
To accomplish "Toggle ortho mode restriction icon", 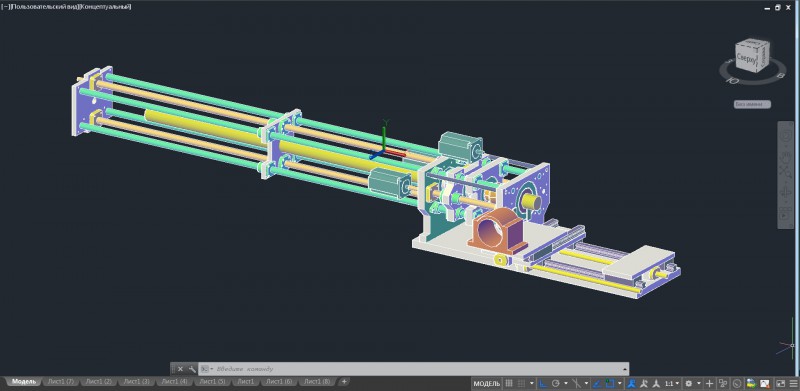I will pos(543,383).
